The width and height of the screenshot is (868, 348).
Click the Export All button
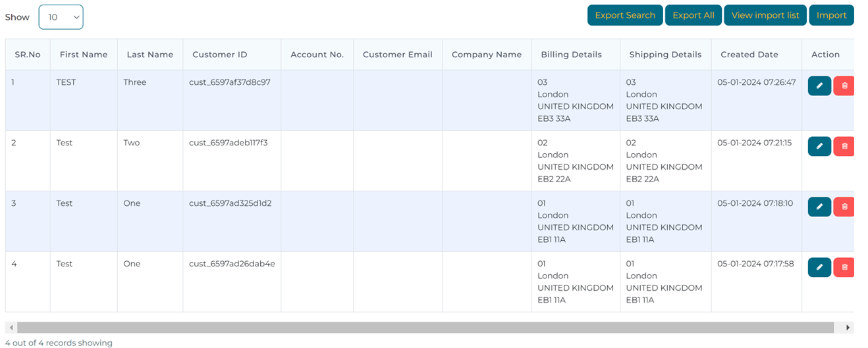coord(693,15)
